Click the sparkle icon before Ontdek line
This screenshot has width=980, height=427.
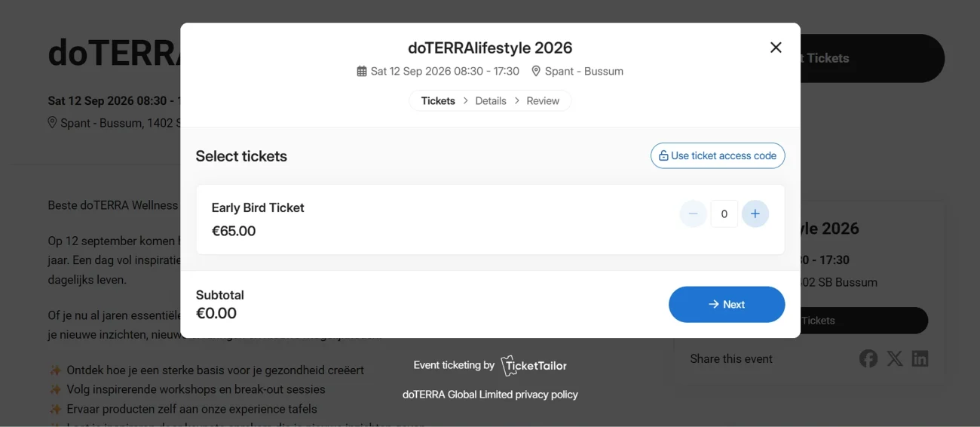[x=55, y=370]
